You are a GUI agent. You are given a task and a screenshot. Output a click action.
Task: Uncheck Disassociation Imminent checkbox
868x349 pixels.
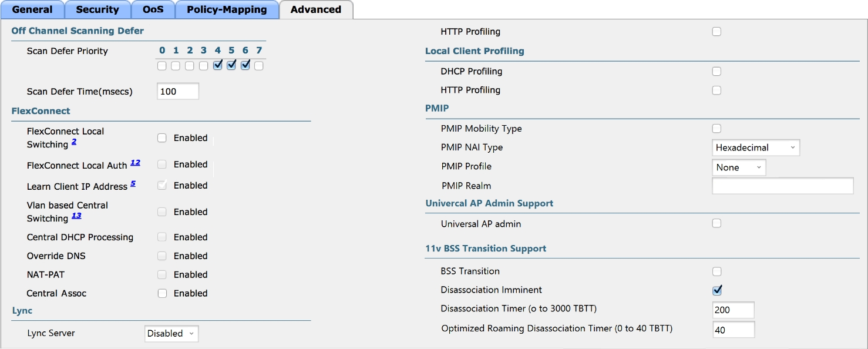tap(716, 290)
